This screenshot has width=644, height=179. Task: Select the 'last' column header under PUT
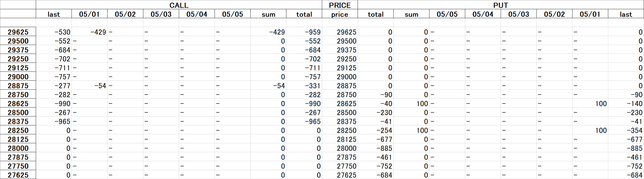(x=626, y=14)
